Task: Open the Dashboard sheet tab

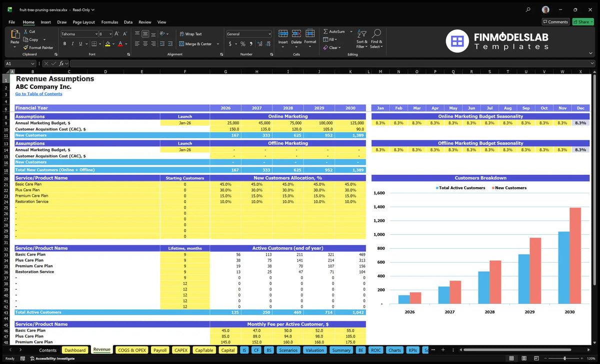Action: pyautogui.click(x=75, y=350)
